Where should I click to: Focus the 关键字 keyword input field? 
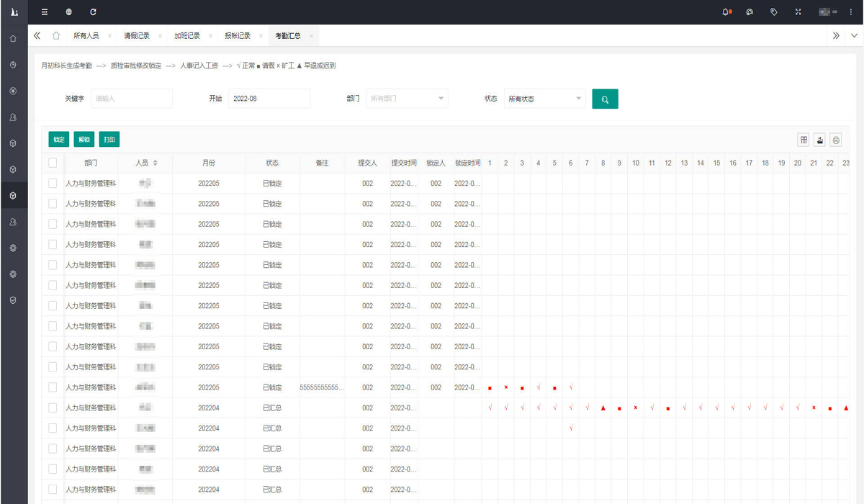(x=132, y=99)
